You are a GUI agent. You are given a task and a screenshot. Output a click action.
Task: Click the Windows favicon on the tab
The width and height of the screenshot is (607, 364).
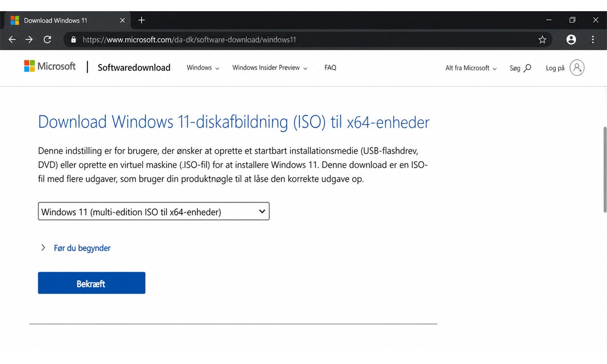tap(15, 20)
